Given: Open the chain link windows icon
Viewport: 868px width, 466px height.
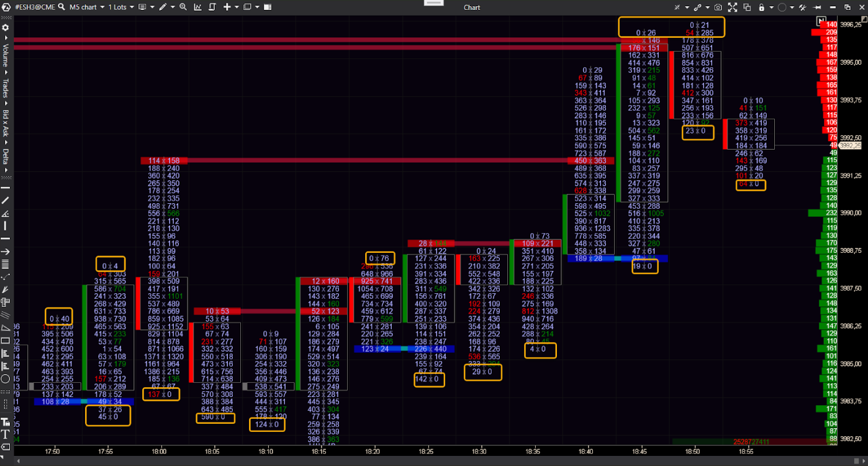Looking at the screenshot, I should (x=697, y=7).
